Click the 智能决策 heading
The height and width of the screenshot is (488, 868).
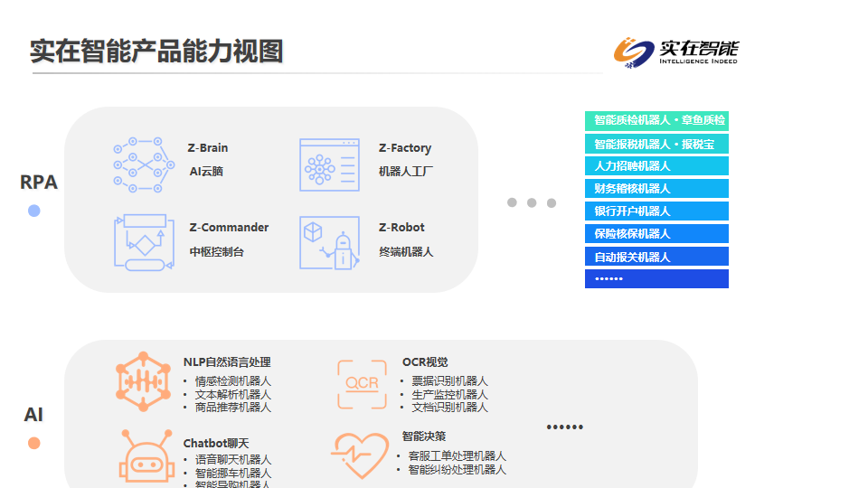(424, 436)
